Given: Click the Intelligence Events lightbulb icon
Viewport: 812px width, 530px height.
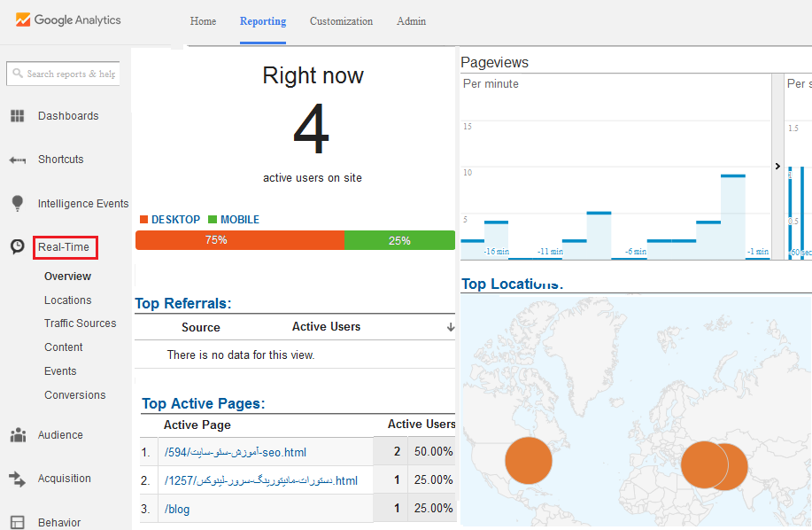Looking at the screenshot, I should [x=18, y=203].
